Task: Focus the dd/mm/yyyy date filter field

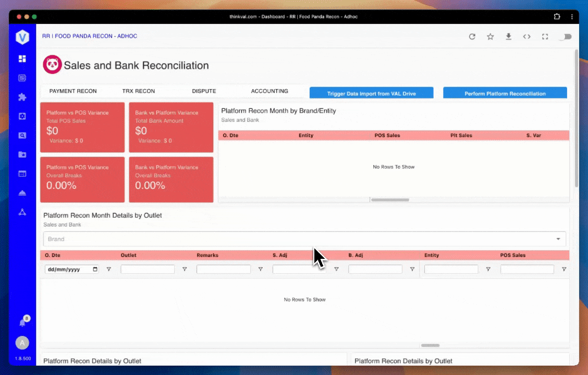Action: [71, 269]
